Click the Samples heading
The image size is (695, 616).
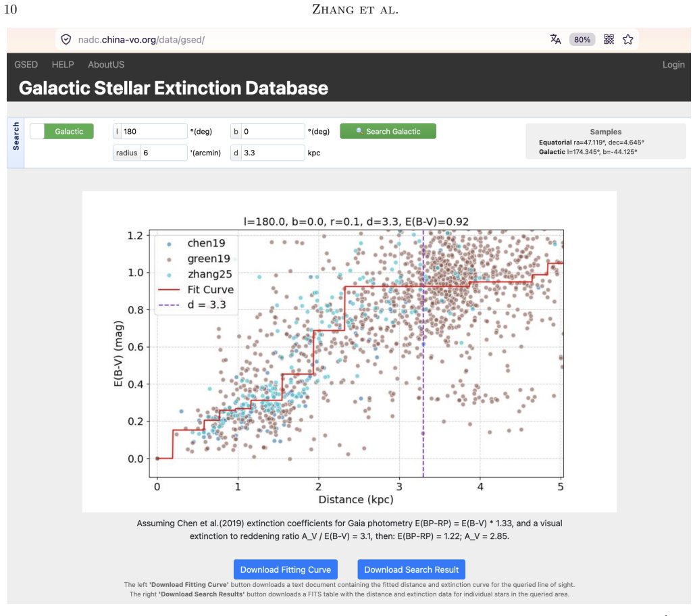coord(605,132)
